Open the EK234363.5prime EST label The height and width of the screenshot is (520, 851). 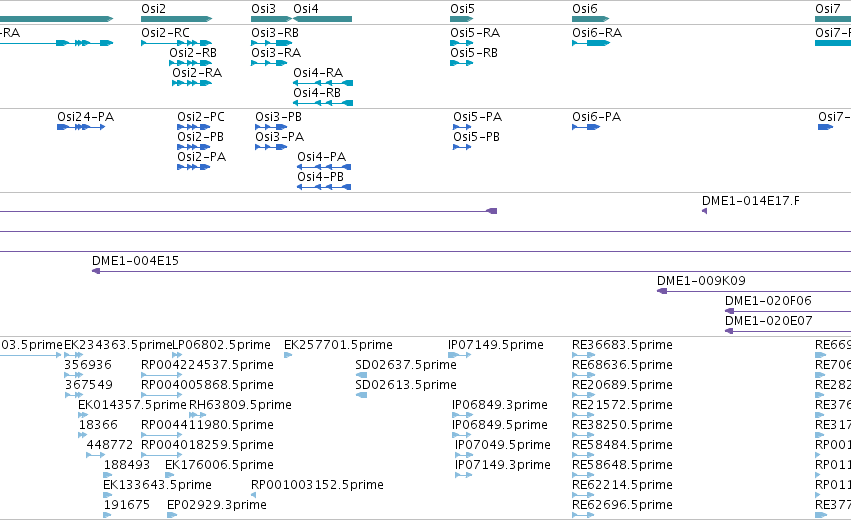pyautogui.click(x=118, y=345)
